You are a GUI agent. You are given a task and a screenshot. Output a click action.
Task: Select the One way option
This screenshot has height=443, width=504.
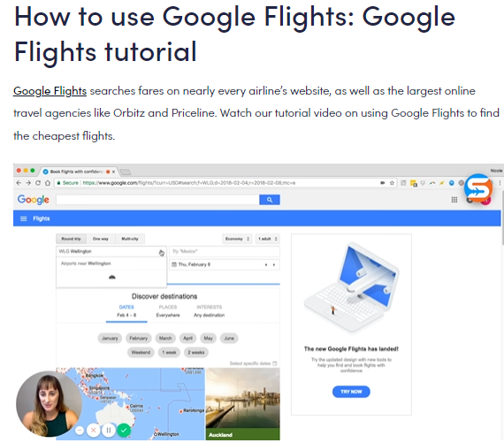pyautogui.click(x=101, y=239)
